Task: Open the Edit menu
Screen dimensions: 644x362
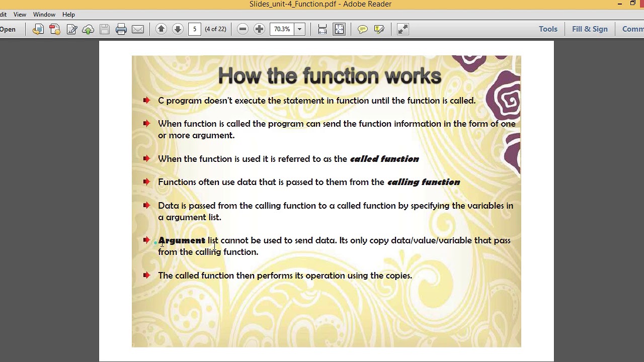Action: click(x=3, y=15)
